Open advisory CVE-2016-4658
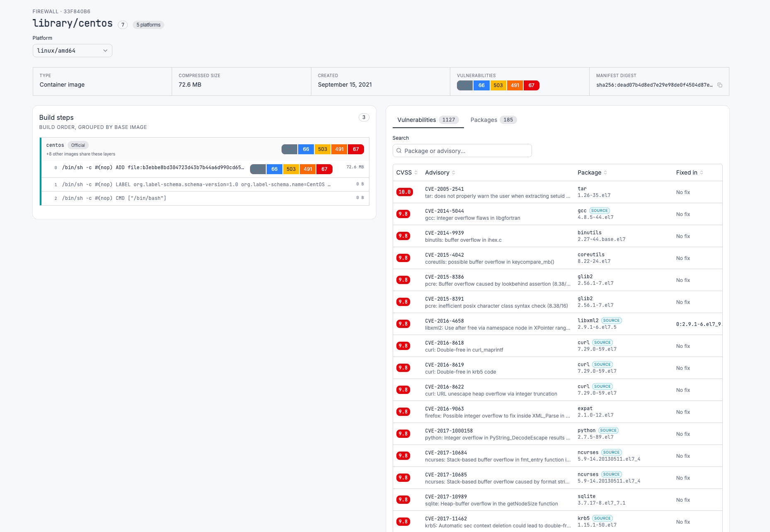This screenshot has width=770, height=532. pos(445,321)
